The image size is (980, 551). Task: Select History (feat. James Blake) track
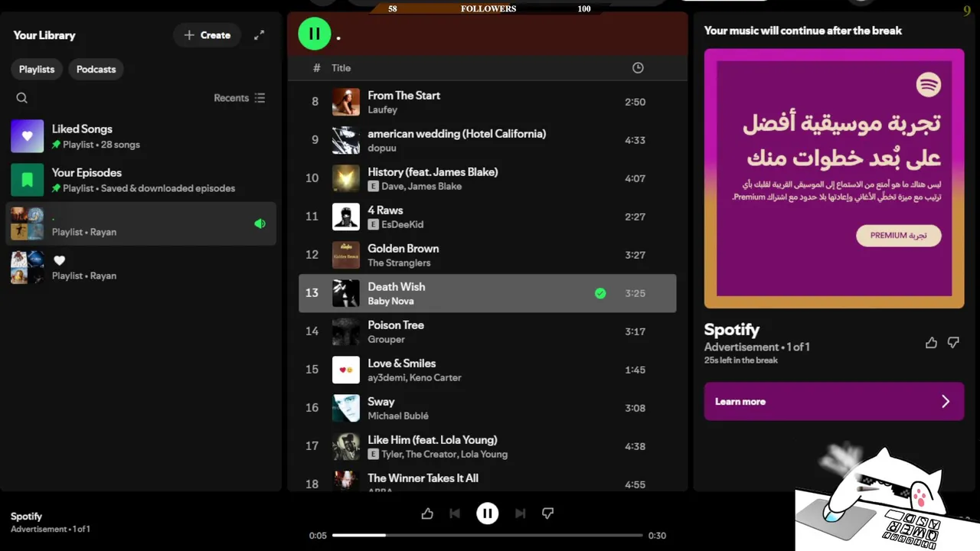pyautogui.click(x=433, y=172)
